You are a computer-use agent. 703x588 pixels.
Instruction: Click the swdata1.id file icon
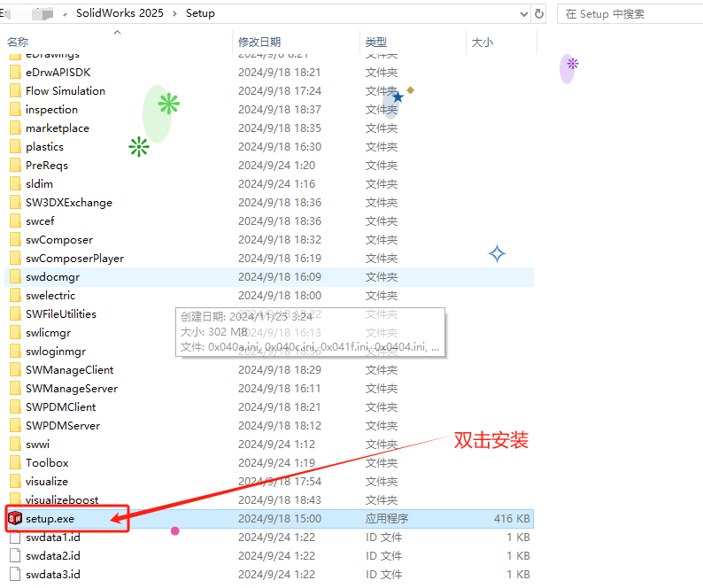(x=15, y=538)
